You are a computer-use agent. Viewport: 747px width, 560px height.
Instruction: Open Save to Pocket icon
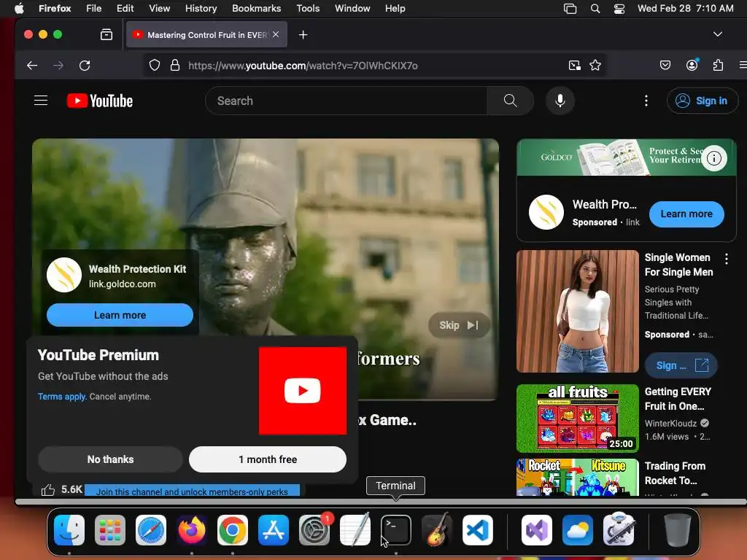(x=665, y=65)
